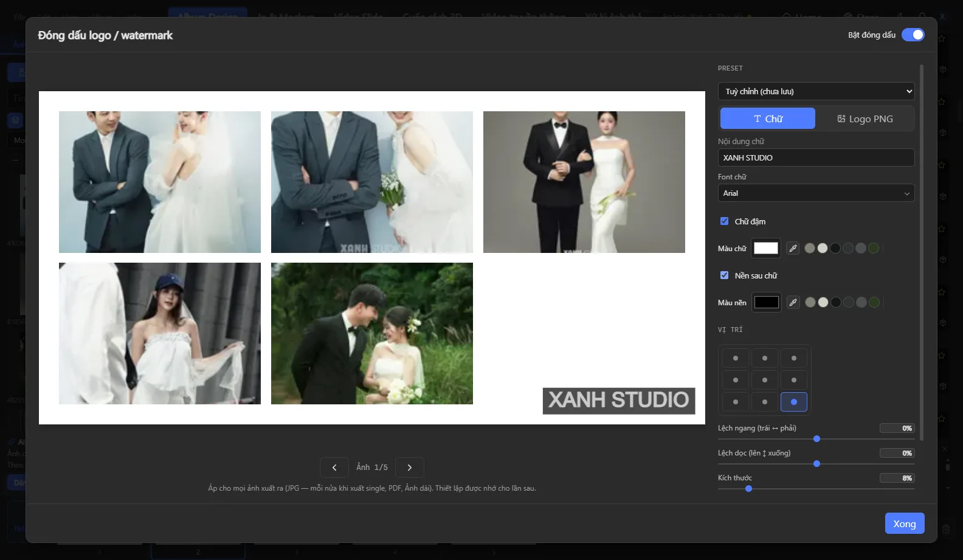Pick text color with the Màu chữ eyedropper

point(793,248)
